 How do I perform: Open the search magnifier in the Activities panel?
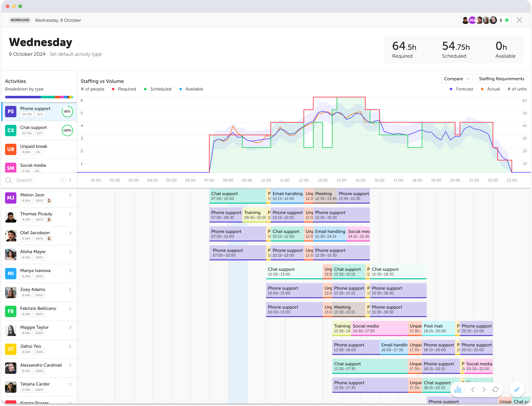(9, 180)
